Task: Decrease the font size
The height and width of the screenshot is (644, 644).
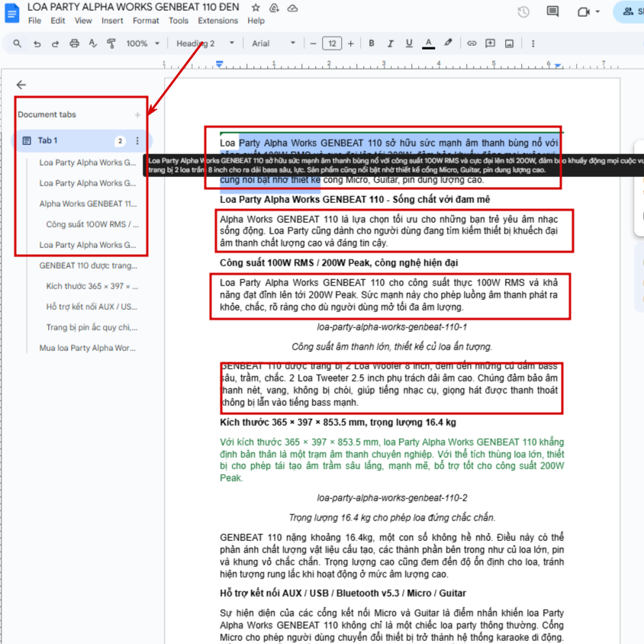Action: pos(314,43)
